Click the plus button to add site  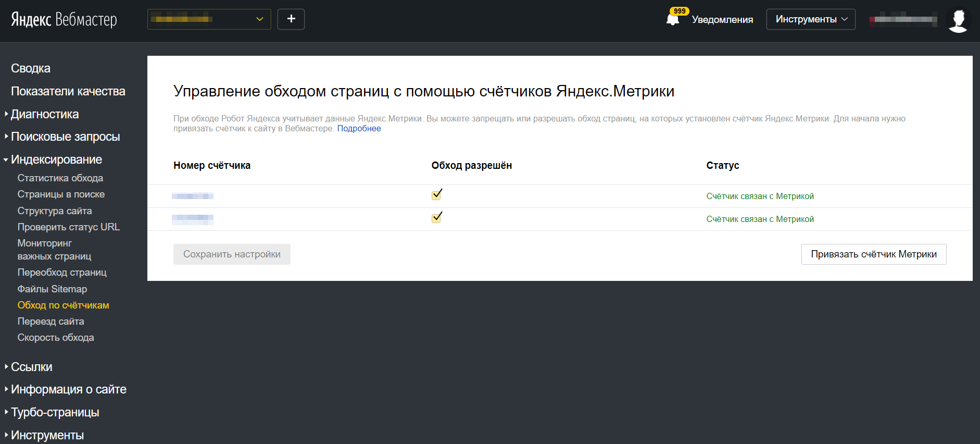tap(291, 19)
